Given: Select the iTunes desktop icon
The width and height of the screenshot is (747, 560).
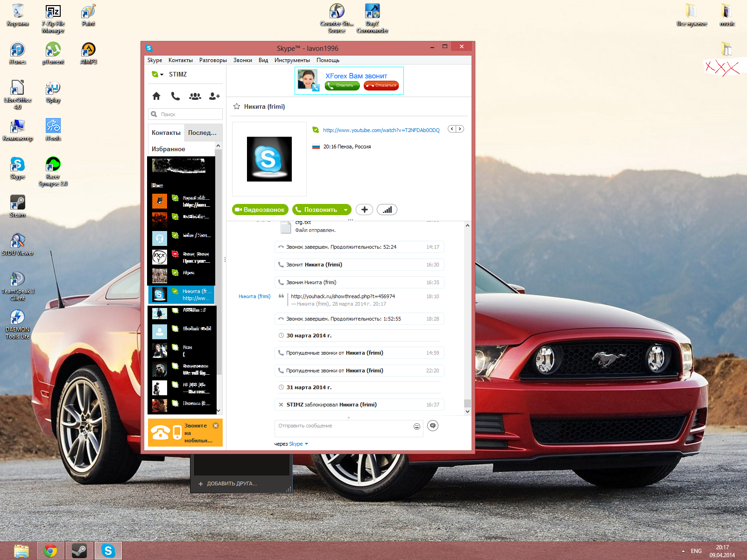Looking at the screenshot, I should point(18,53).
